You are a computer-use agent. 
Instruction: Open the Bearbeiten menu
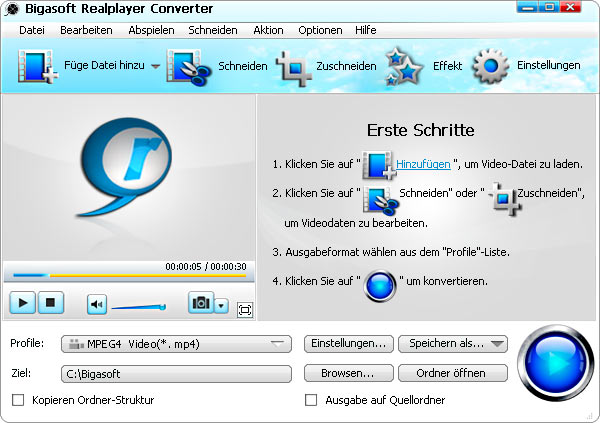click(x=86, y=30)
